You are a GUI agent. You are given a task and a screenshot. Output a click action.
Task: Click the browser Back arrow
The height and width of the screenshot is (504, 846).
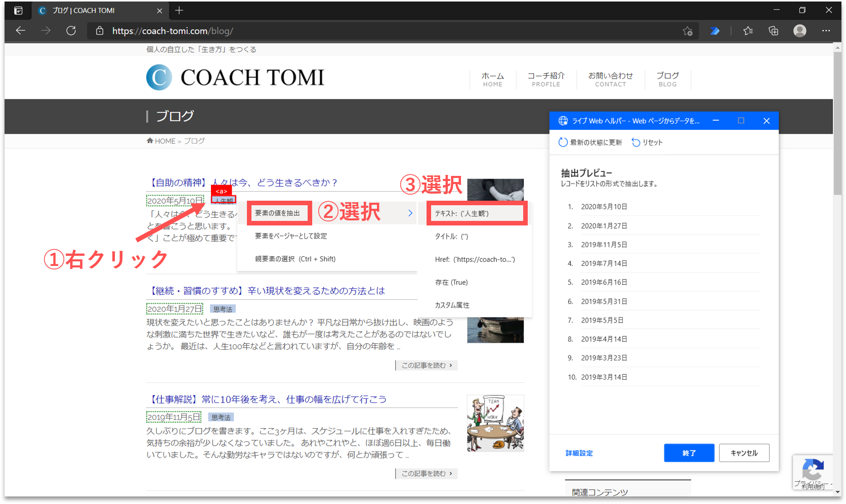(x=21, y=31)
